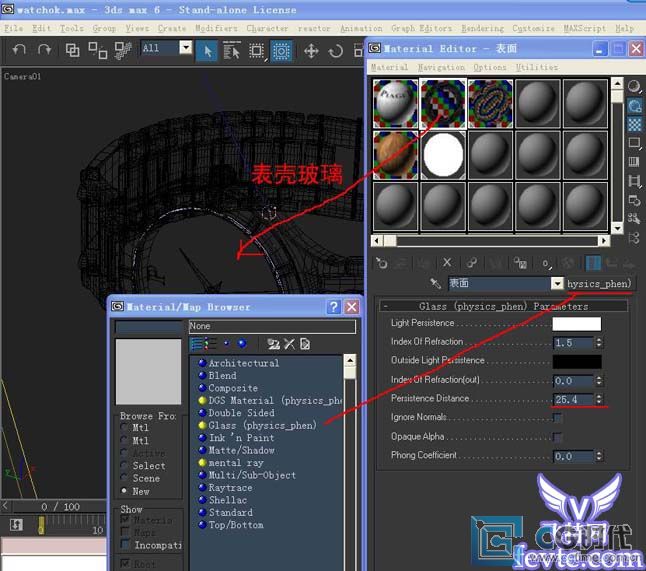Adjust Phong Coefficient spinner arrows
Screen dimensions: 646x571
pos(599,456)
